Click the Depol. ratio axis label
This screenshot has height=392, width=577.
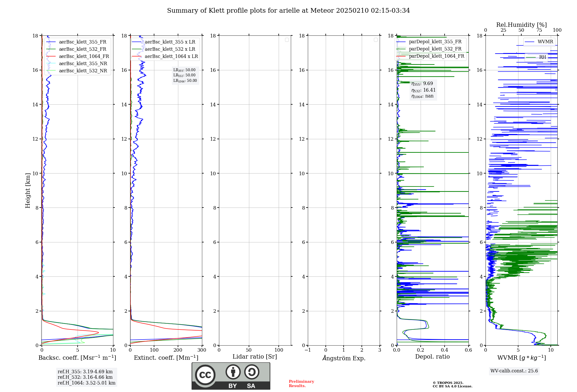point(432,357)
